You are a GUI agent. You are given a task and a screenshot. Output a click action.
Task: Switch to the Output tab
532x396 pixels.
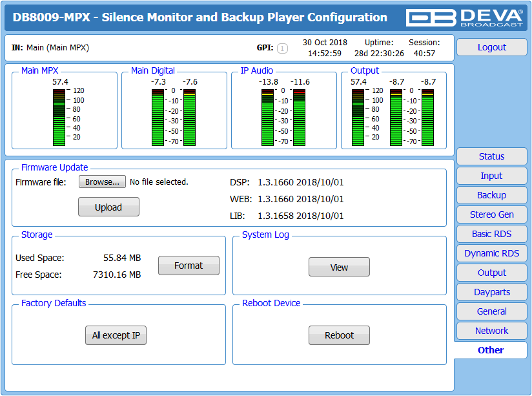(x=491, y=273)
